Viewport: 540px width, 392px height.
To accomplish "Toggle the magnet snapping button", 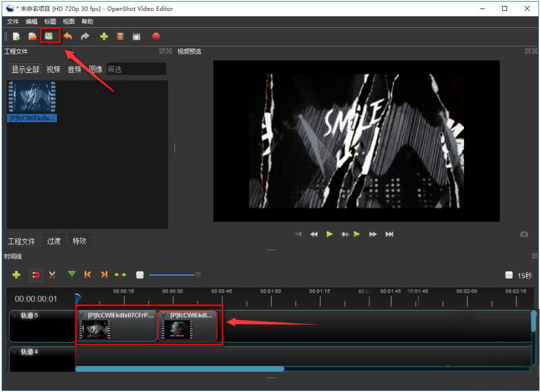I will pos(35,275).
